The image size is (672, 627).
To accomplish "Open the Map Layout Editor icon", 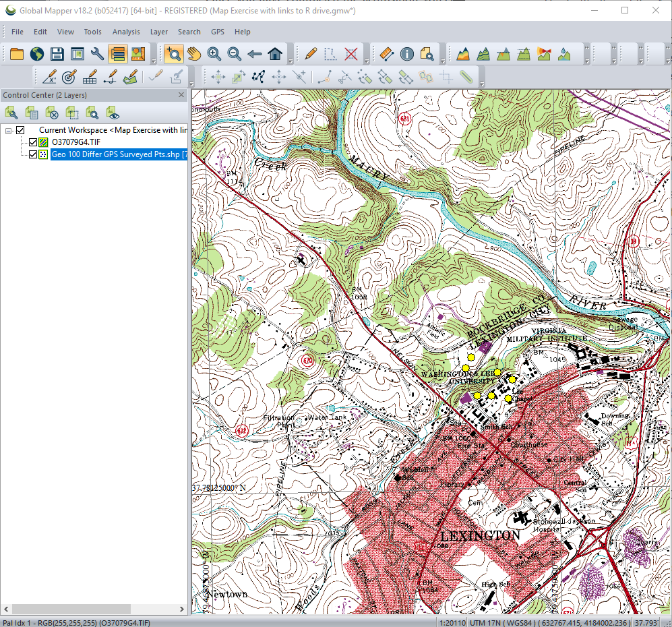I will click(x=77, y=54).
